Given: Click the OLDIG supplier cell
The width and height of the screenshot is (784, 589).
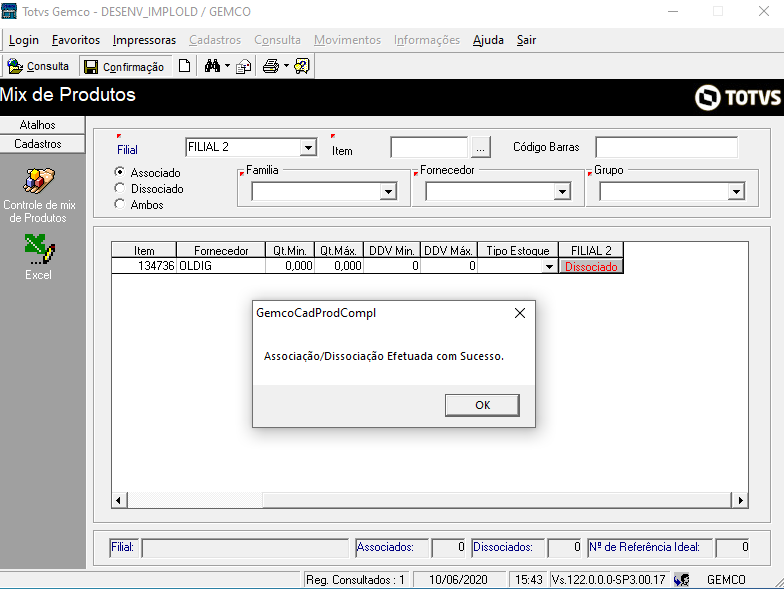Looking at the screenshot, I should (221, 266).
